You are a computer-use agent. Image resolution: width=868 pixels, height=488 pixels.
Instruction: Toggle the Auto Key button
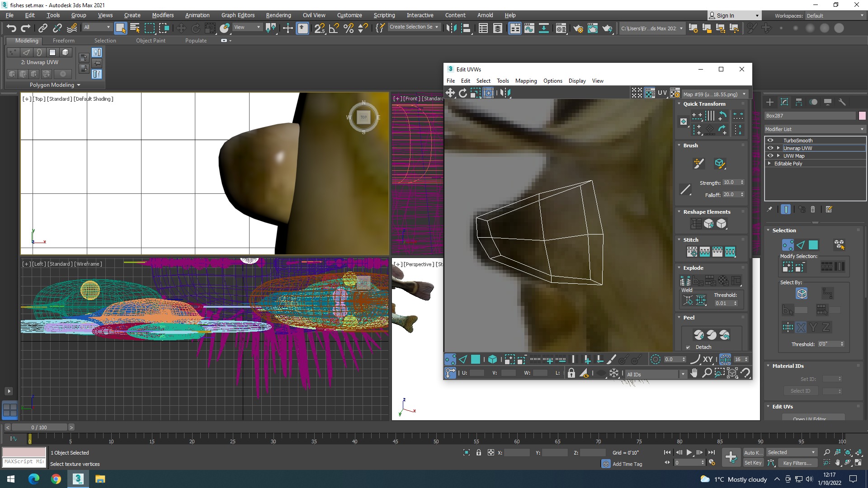point(753,452)
